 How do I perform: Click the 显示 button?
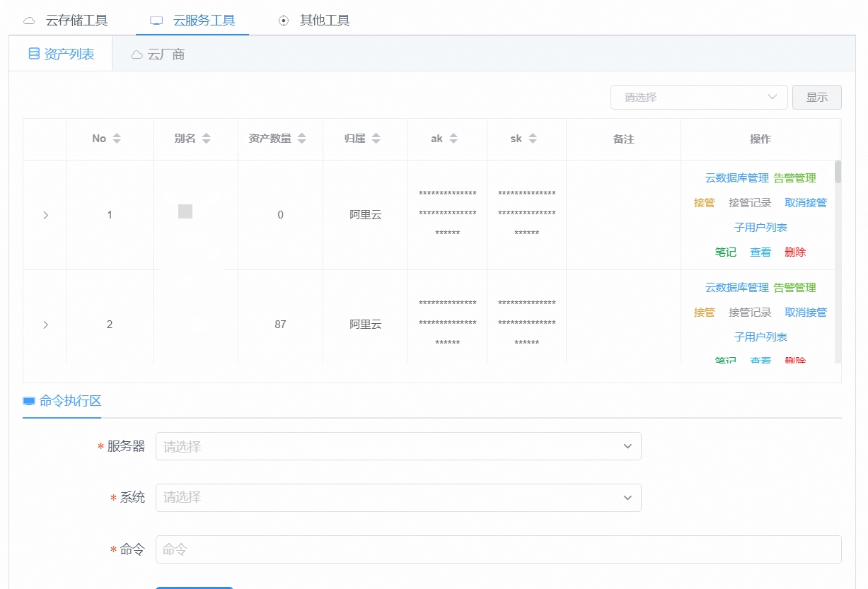[x=816, y=98]
